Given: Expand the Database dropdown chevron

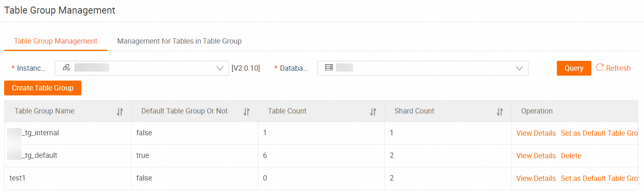Looking at the screenshot, I should (x=519, y=68).
